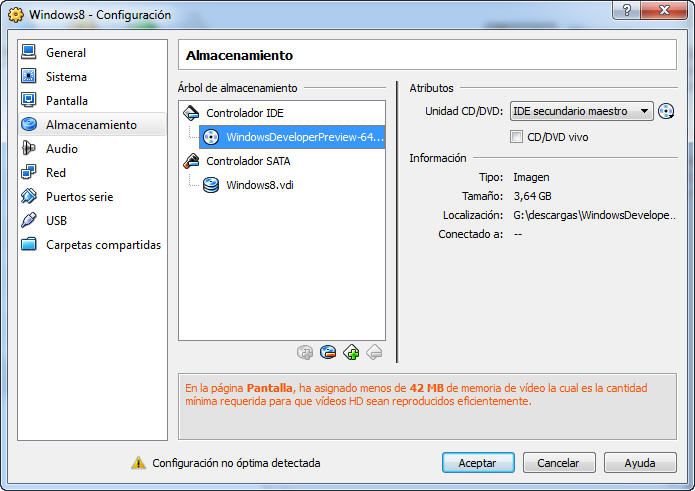
Task: Open the USB settings page
Action: coord(92,220)
